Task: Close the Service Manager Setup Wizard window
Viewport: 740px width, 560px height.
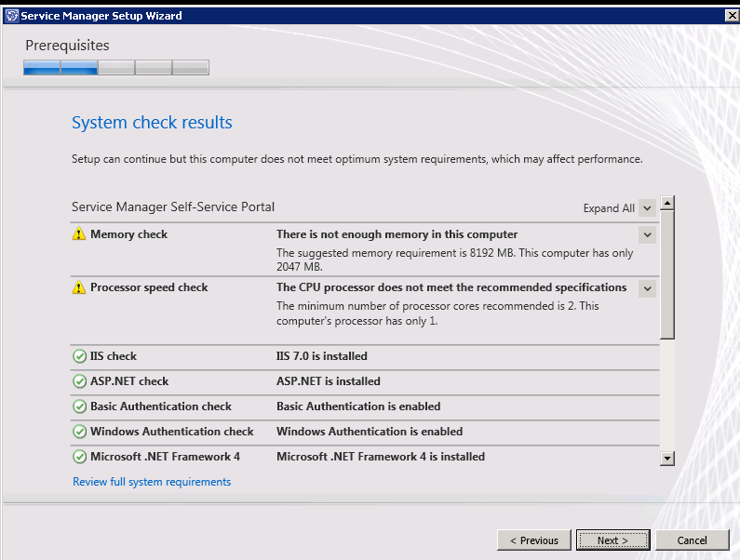Action: click(732, 16)
